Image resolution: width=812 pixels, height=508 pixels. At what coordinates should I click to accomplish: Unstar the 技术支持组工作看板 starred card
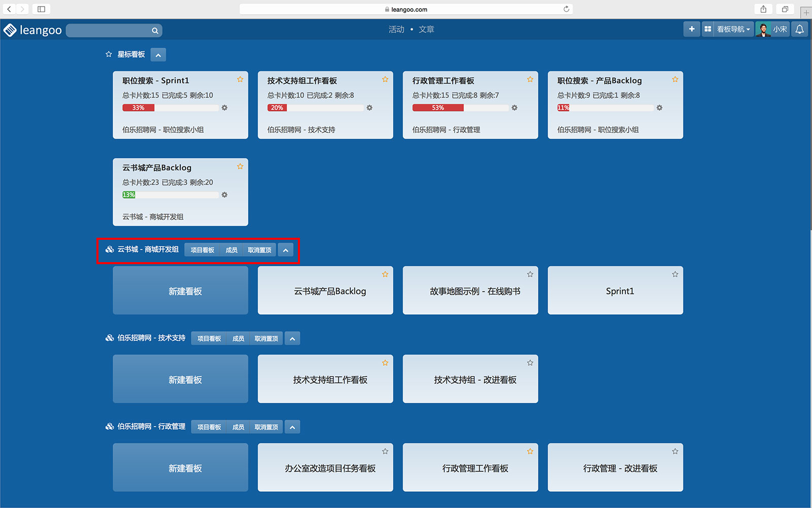(385, 79)
